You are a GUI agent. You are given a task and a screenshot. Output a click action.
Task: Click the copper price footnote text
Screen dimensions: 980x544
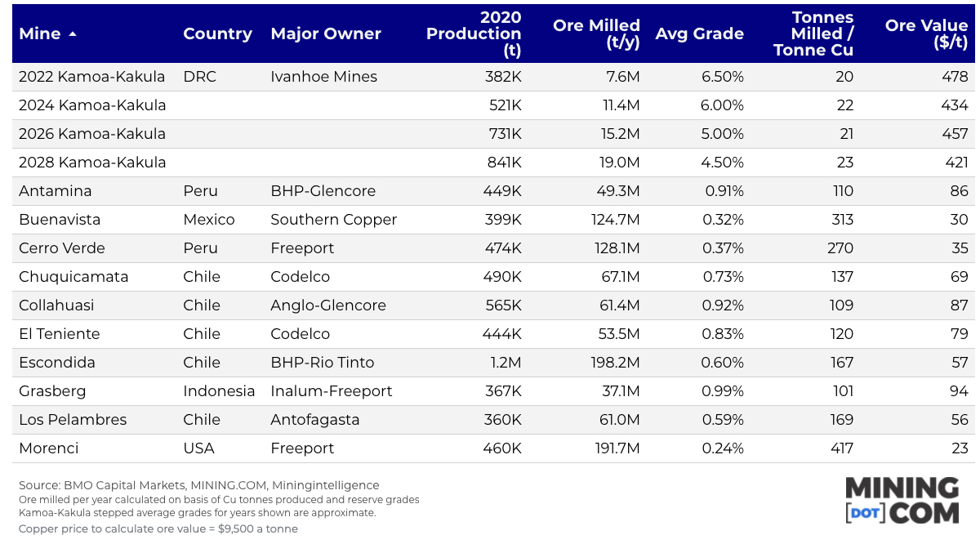coord(158,528)
